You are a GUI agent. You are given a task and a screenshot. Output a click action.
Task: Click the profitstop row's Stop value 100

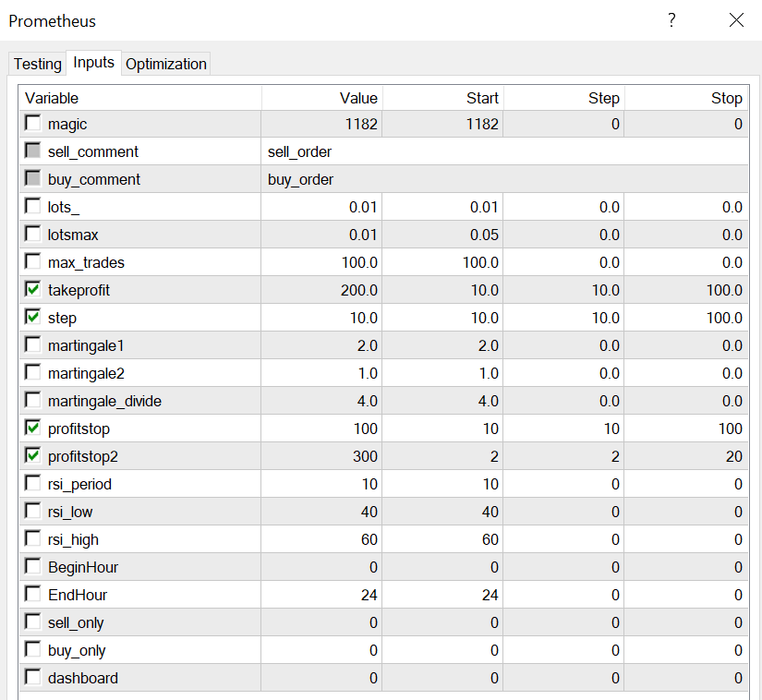coord(686,428)
